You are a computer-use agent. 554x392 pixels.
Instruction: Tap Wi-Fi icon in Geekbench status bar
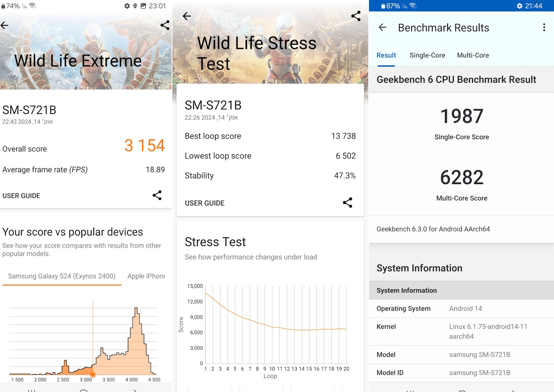[413, 6]
